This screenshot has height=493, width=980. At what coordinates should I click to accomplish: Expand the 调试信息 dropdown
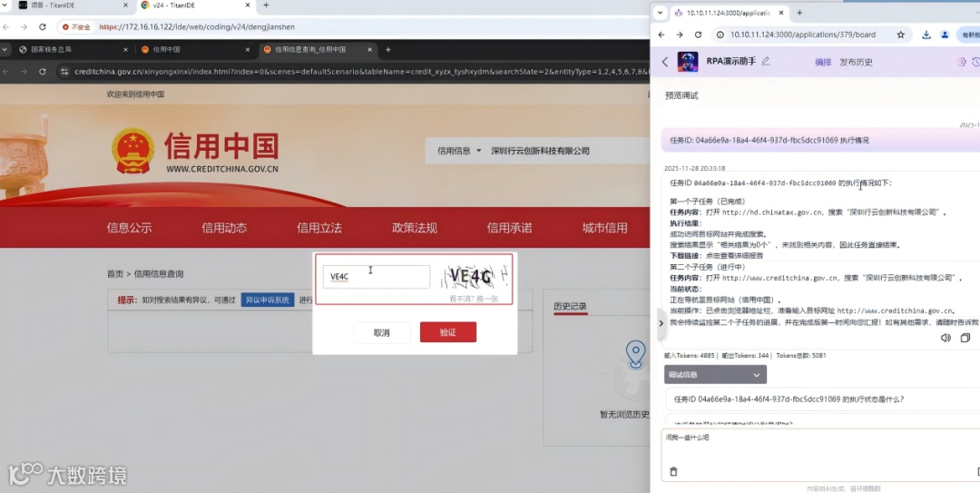[715, 375]
